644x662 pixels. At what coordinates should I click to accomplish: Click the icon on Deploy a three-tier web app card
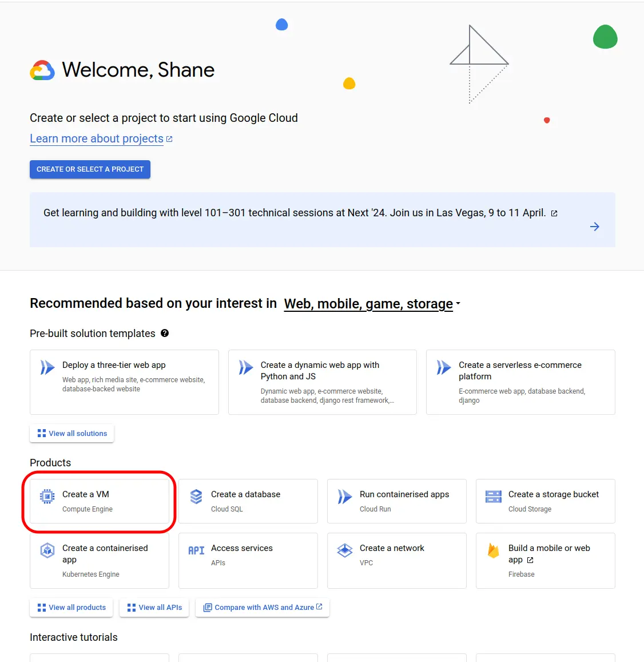[47, 367]
